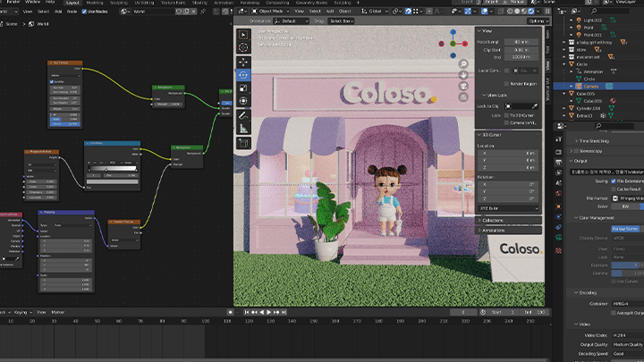
Task: Toggle the Local Camera checkbox
Action: click(x=506, y=71)
